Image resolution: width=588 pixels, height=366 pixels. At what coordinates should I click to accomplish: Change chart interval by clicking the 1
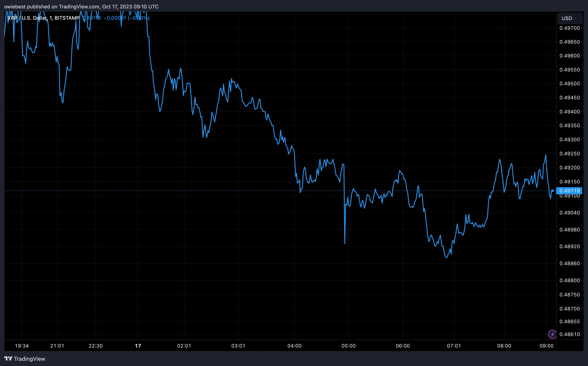[x=50, y=18]
